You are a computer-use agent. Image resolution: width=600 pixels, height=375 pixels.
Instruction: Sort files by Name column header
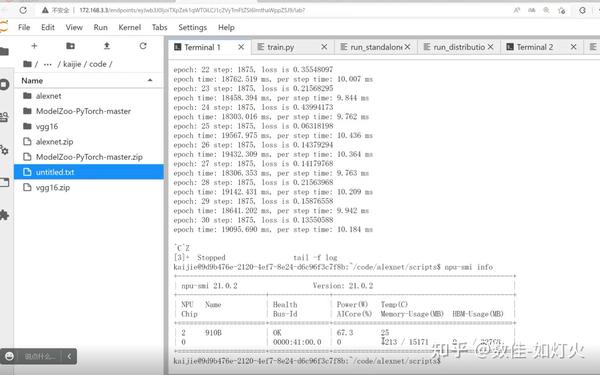pos(32,81)
